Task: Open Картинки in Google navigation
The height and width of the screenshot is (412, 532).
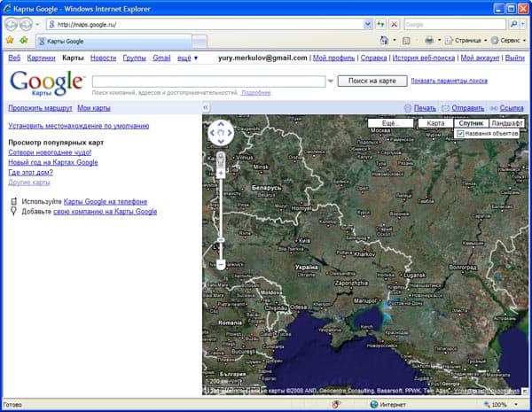Action: coord(41,58)
